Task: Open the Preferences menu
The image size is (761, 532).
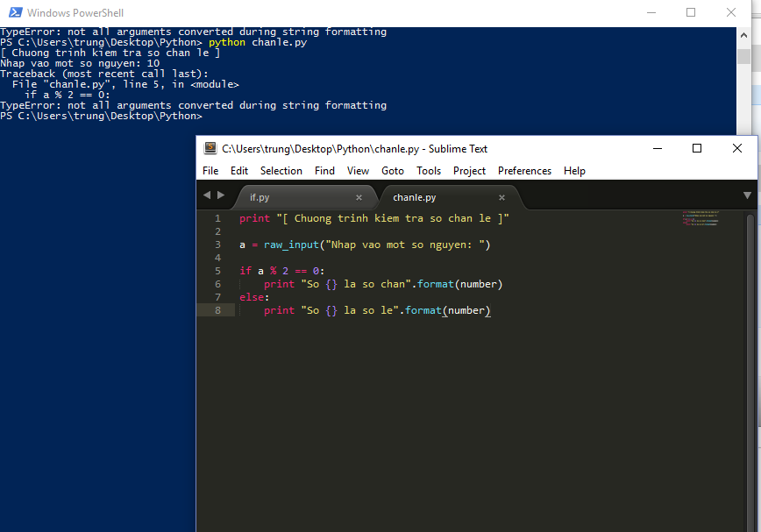Action: coord(524,171)
